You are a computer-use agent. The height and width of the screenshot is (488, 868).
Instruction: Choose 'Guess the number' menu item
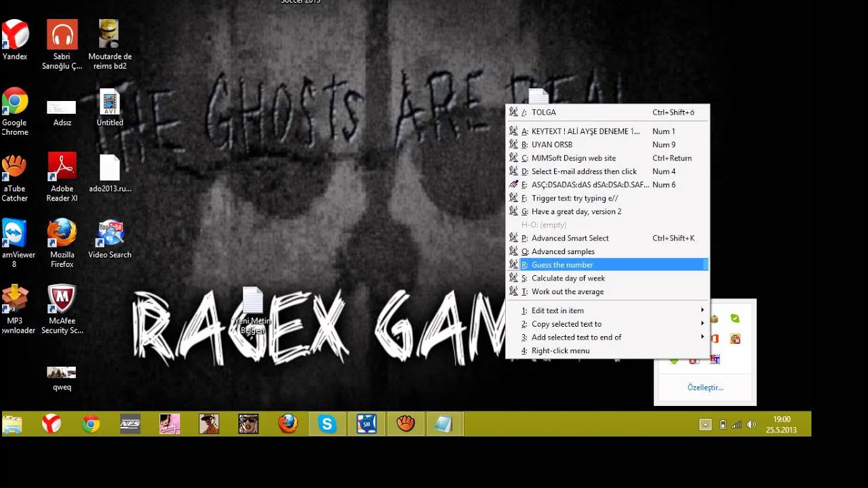[608, 265]
